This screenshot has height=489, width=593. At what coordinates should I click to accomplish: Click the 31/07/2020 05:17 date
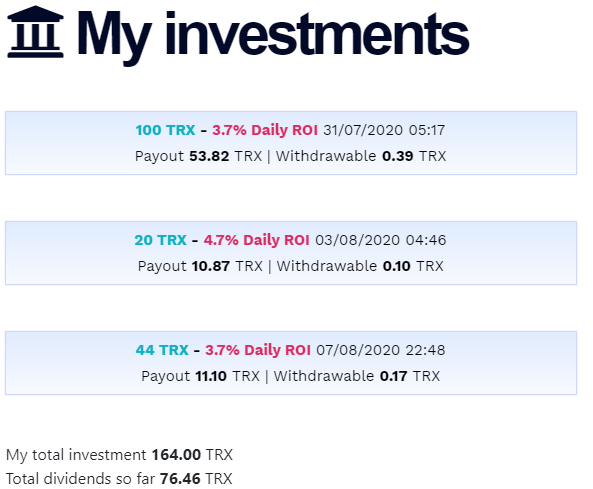384,130
